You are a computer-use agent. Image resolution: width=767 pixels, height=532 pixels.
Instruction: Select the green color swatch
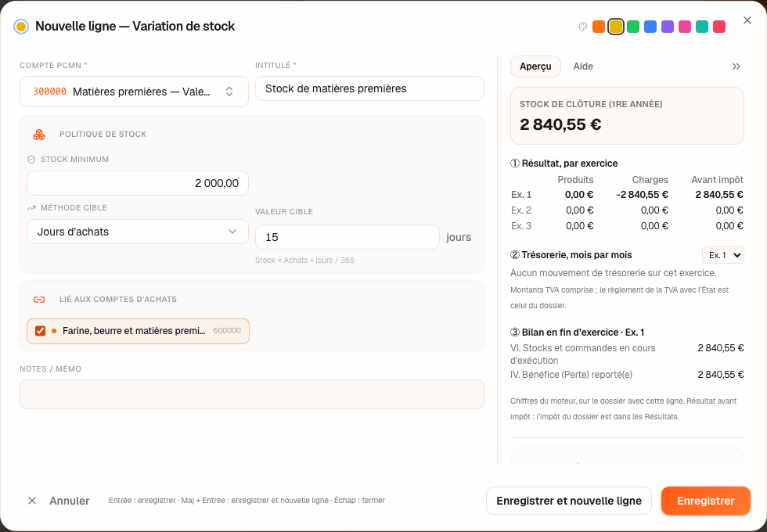(x=633, y=27)
